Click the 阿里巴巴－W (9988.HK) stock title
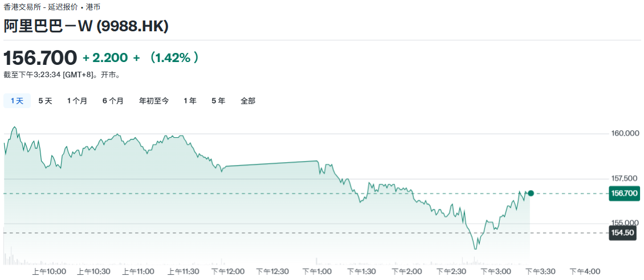The height and width of the screenshot is (280, 644). click(86, 26)
